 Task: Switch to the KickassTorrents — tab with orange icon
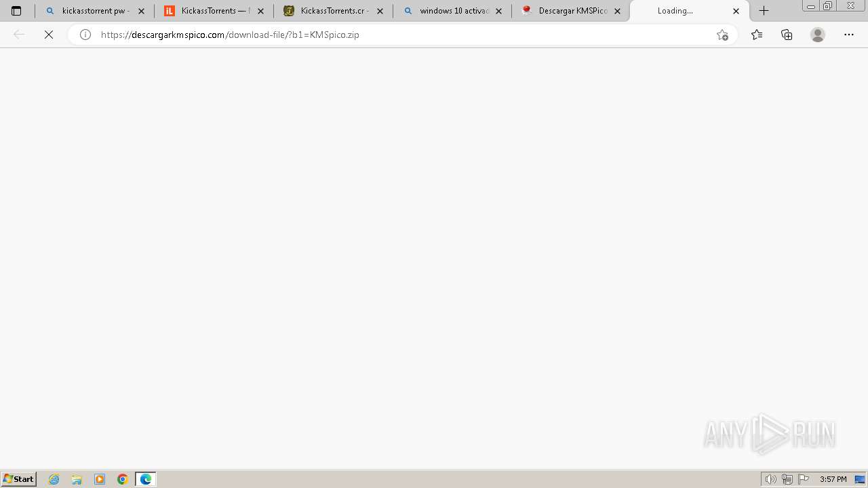214,11
